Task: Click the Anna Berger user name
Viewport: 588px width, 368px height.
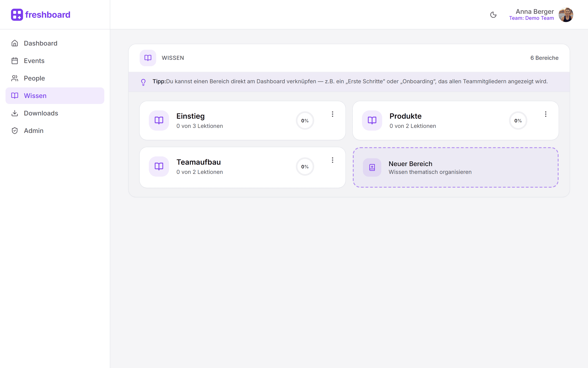Action: tap(534, 11)
